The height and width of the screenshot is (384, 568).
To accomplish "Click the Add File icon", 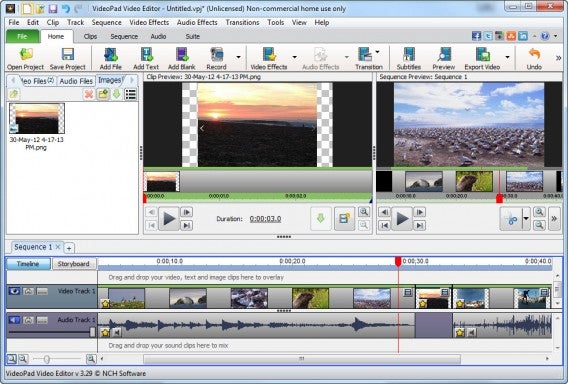I will tap(111, 54).
